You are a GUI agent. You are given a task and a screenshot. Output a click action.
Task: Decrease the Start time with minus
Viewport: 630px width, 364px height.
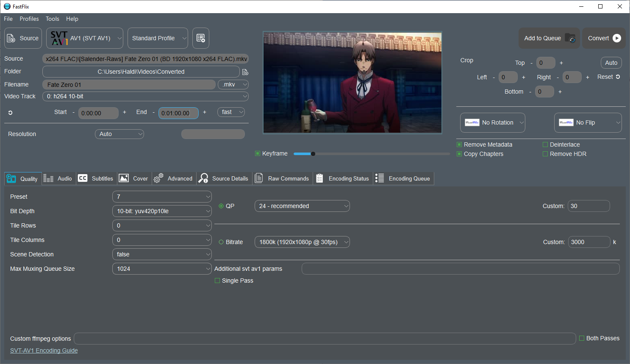(x=73, y=112)
